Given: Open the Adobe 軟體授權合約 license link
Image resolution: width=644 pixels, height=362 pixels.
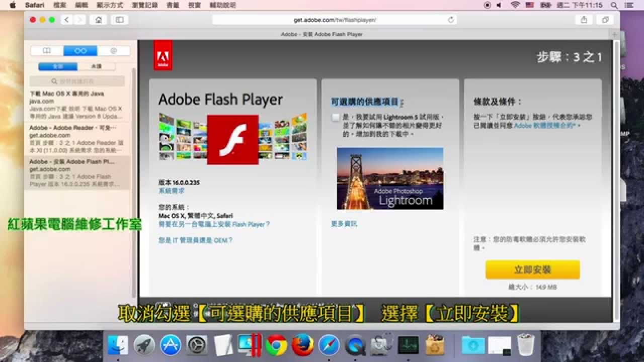Looking at the screenshot, I should (x=545, y=125).
